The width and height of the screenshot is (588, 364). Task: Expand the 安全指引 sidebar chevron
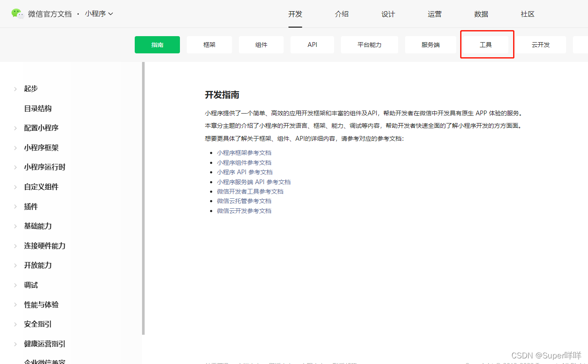(x=15, y=324)
